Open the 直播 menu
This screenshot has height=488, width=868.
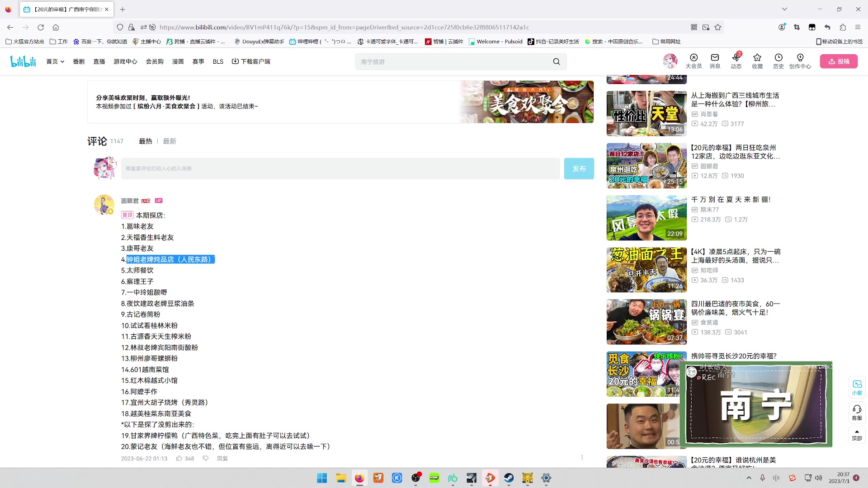[99, 61]
